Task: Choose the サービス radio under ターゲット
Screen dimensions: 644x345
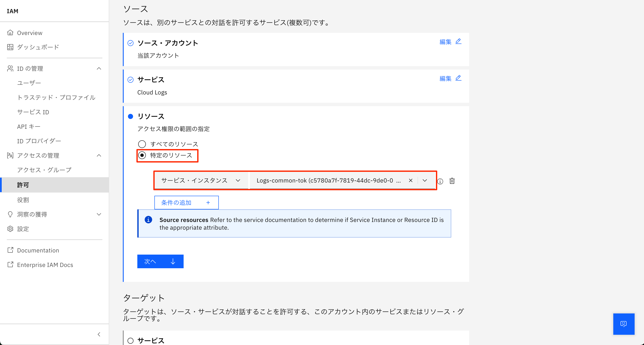Action: pyautogui.click(x=130, y=341)
